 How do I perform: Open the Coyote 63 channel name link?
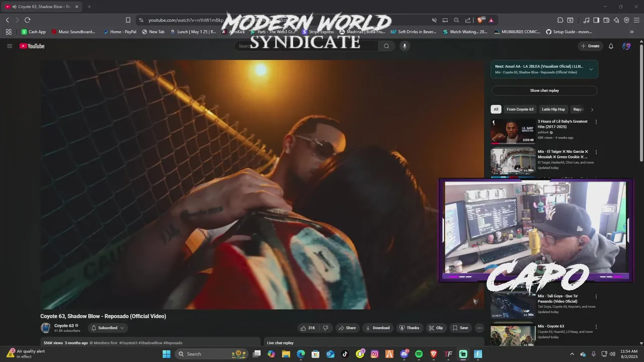click(x=64, y=325)
